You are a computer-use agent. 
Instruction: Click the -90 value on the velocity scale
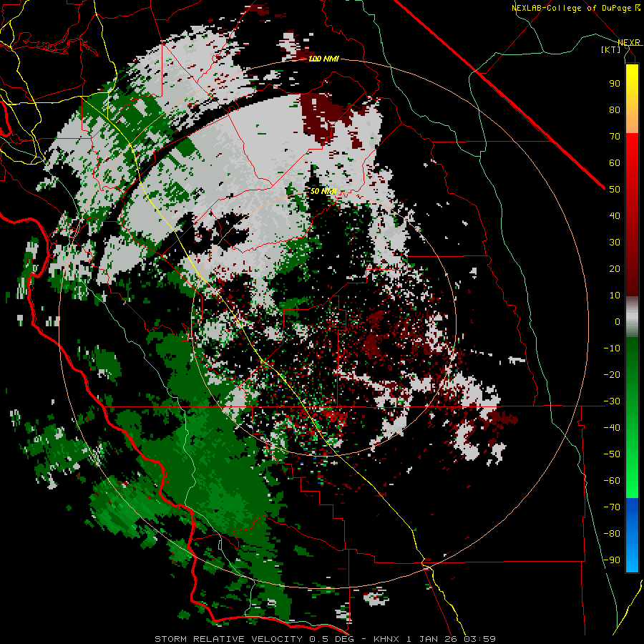click(x=612, y=560)
